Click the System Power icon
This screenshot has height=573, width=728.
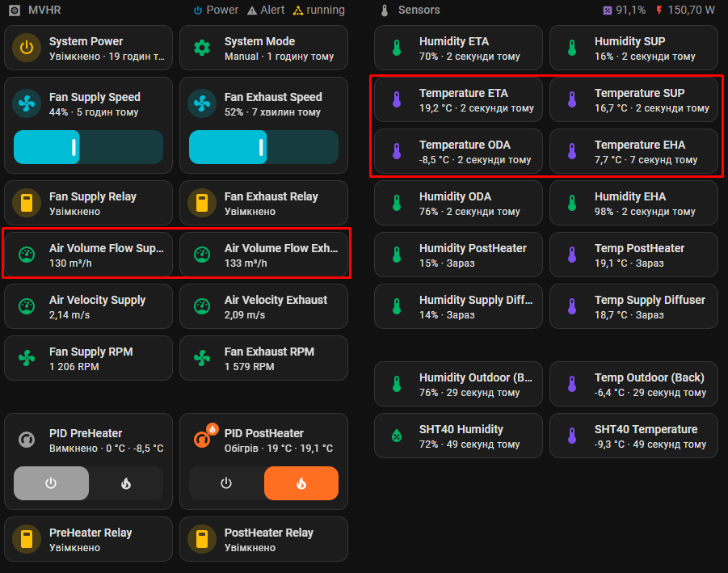click(27, 48)
